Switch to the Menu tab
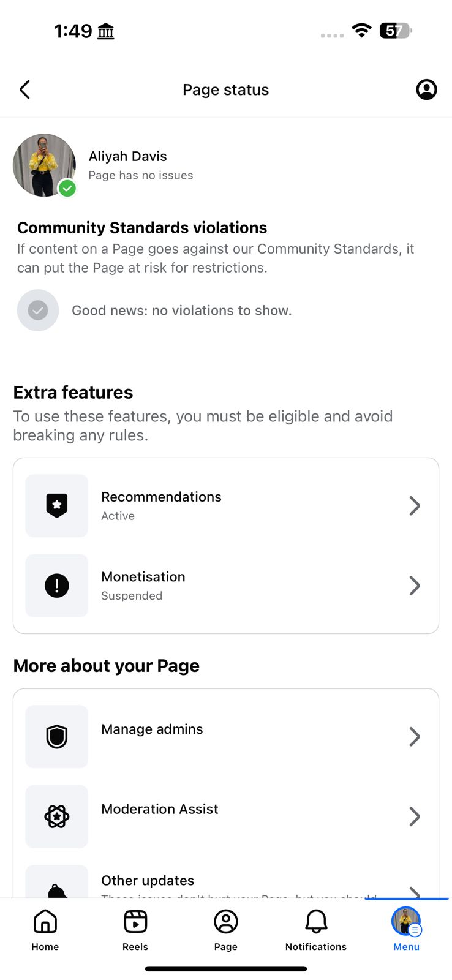Screen dimensions: 452x980 coord(406,929)
